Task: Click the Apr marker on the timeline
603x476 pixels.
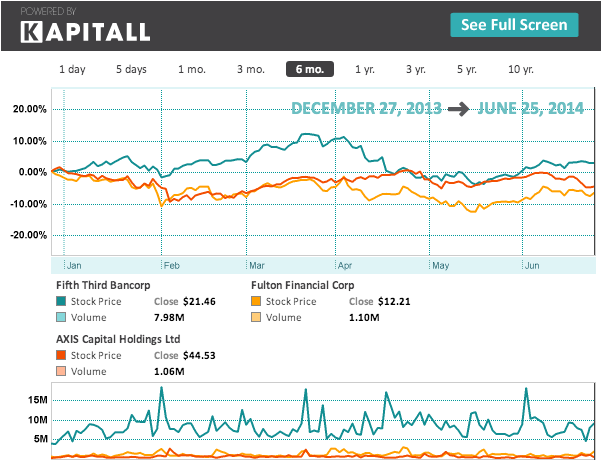Action: click(345, 265)
